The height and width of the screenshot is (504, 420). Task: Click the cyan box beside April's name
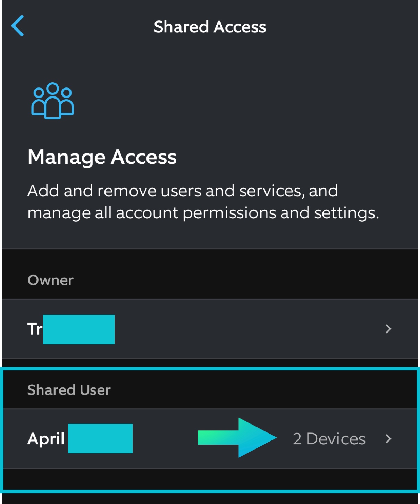(x=100, y=438)
